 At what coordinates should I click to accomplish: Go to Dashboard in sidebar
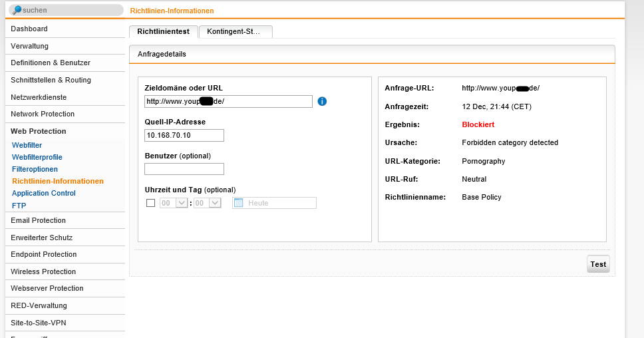click(x=29, y=29)
